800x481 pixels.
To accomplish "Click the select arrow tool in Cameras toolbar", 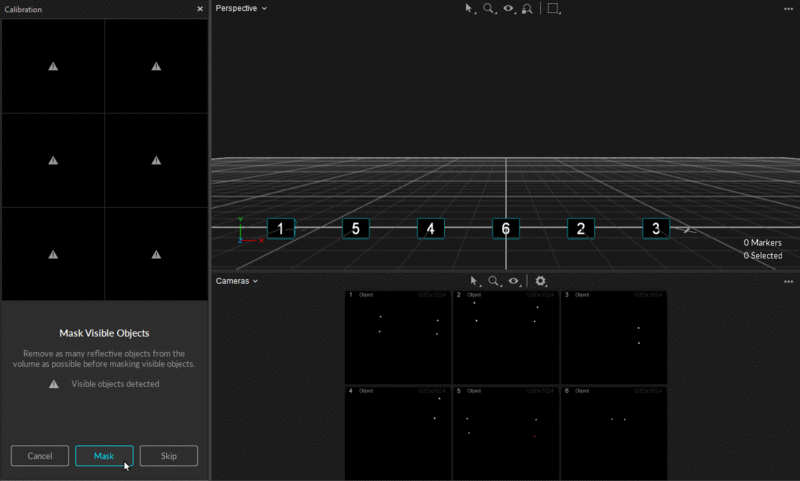I will pyautogui.click(x=475, y=282).
